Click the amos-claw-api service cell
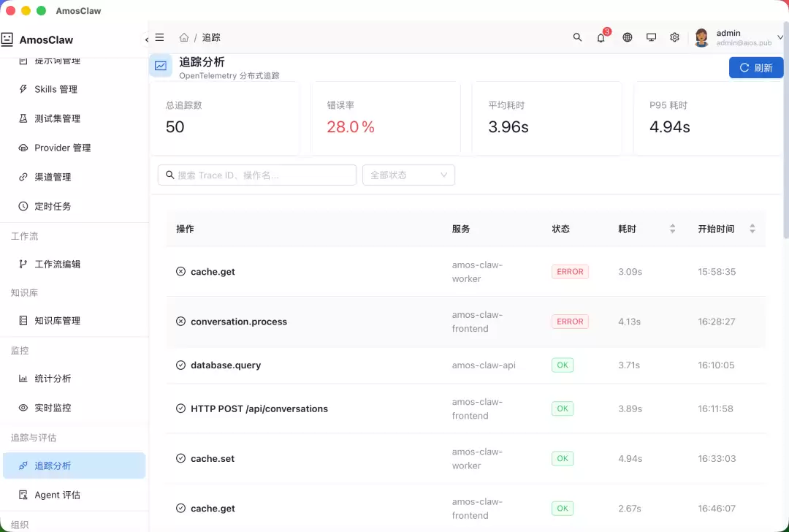Viewport: 789px width, 532px height. click(x=484, y=365)
